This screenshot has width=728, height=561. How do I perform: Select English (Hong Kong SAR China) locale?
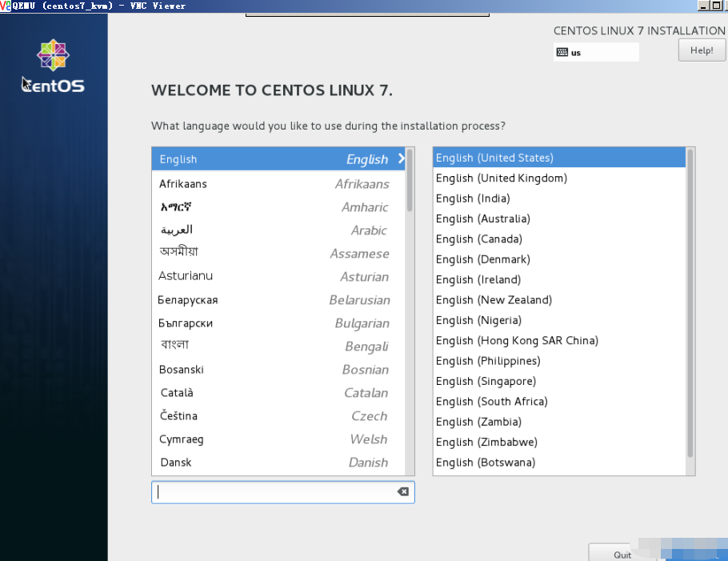pos(517,341)
